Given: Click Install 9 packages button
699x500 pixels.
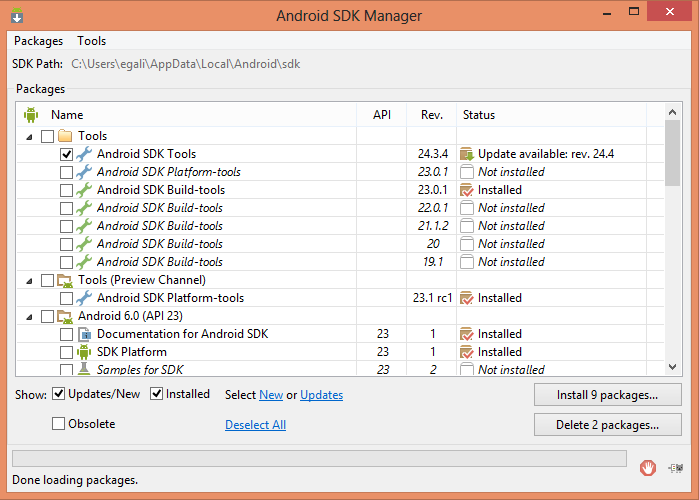Looking at the screenshot, I should (x=608, y=395).
